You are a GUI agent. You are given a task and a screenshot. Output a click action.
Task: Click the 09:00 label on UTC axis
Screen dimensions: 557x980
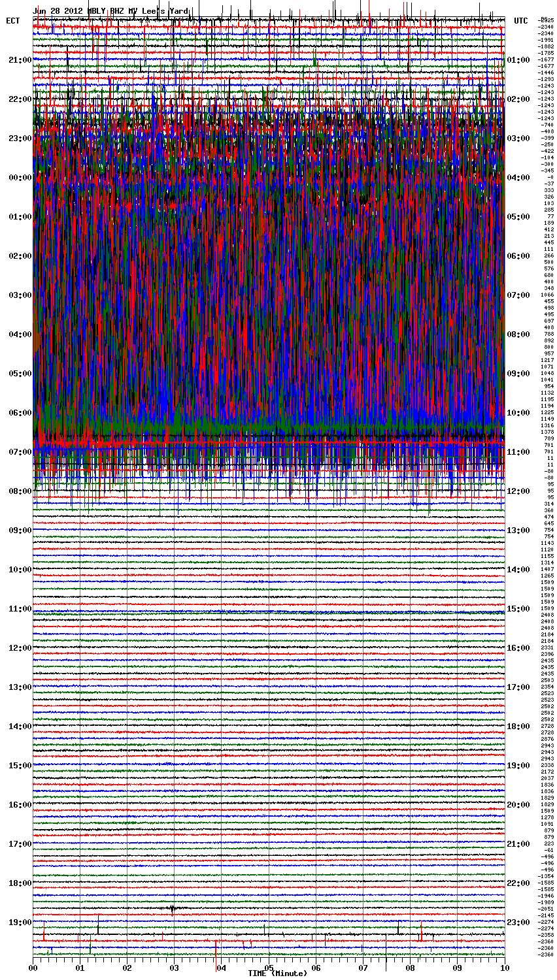[x=518, y=374]
